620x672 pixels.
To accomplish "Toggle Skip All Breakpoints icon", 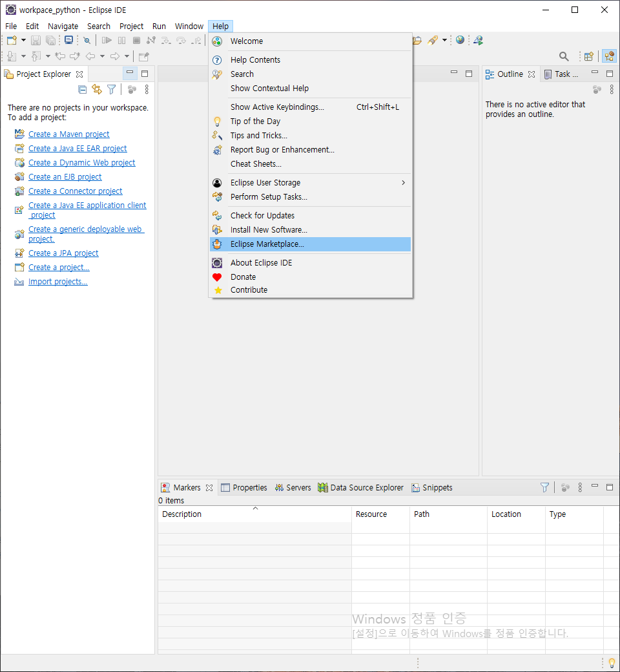I will pyautogui.click(x=87, y=40).
